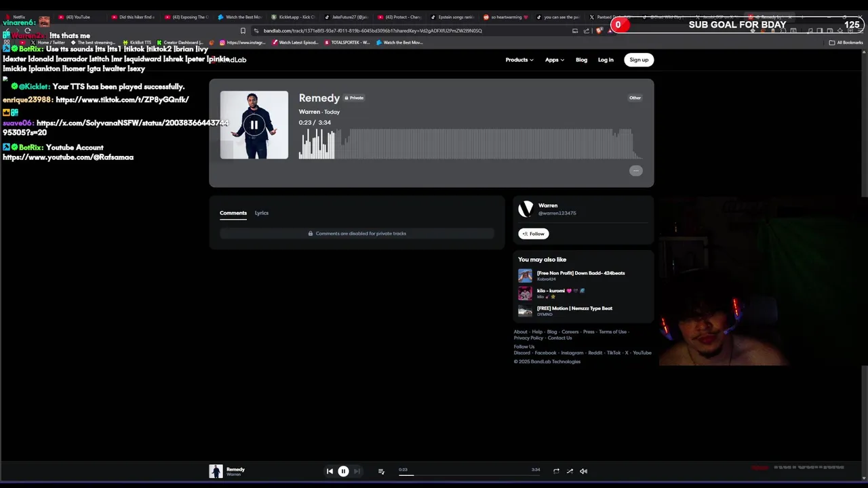Click the Other genre tag
Image resolution: width=868 pixels, height=488 pixels.
coord(635,98)
